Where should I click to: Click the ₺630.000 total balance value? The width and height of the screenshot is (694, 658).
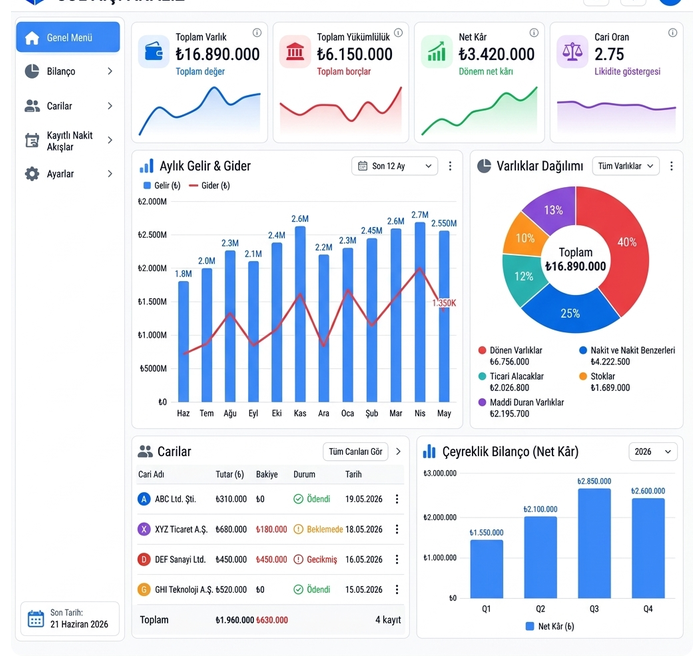(272, 620)
